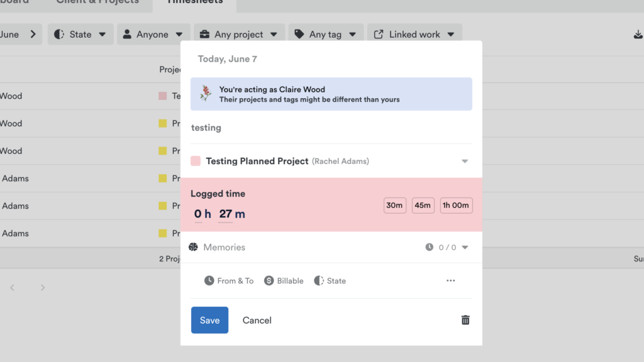Screen dimensions: 644x362
Task: Toggle the From & To option
Action: coord(229,281)
